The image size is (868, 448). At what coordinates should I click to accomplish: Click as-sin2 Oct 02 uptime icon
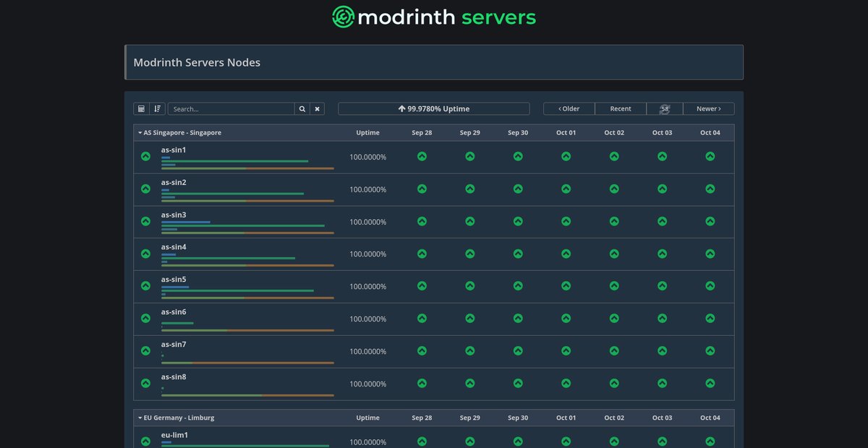tap(614, 189)
